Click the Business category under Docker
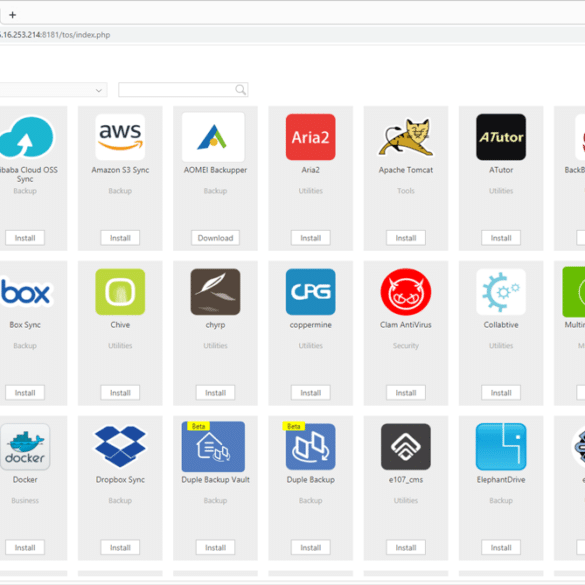Image resolution: width=585 pixels, height=585 pixels. pyautogui.click(x=25, y=501)
